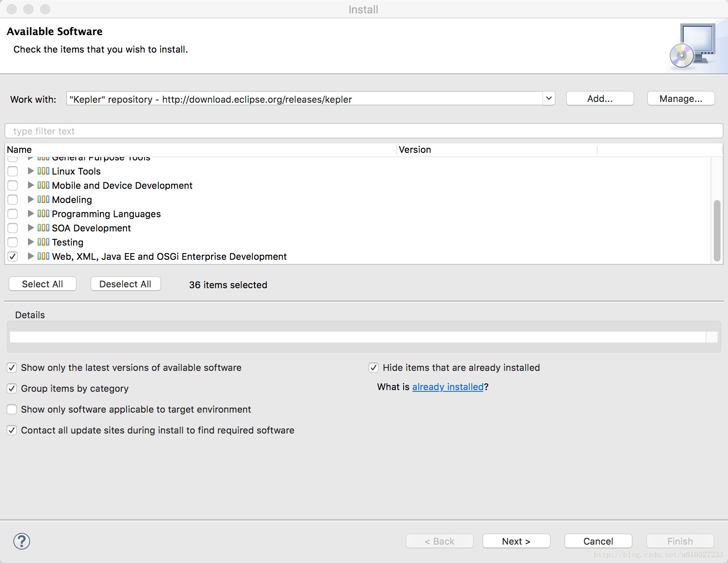
Task: Click Select All button
Action: tap(43, 284)
